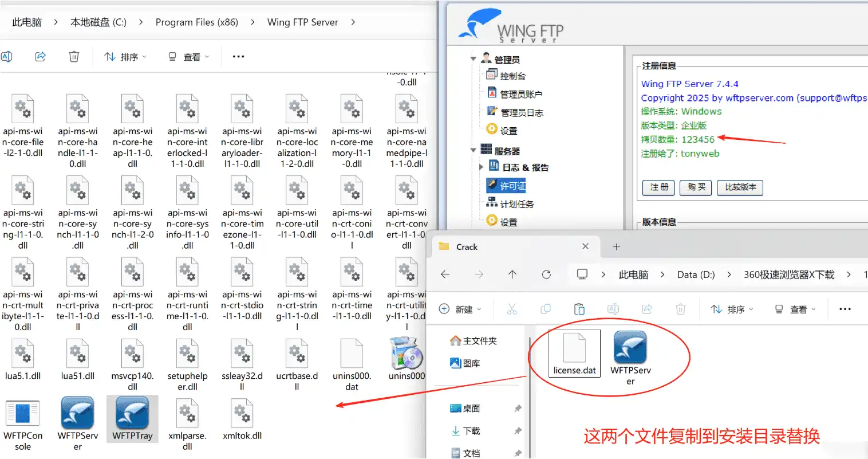868x459 pixels.
Task: Select the ssleay32.dll file
Action: pyautogui.click(x=242, y=365)
